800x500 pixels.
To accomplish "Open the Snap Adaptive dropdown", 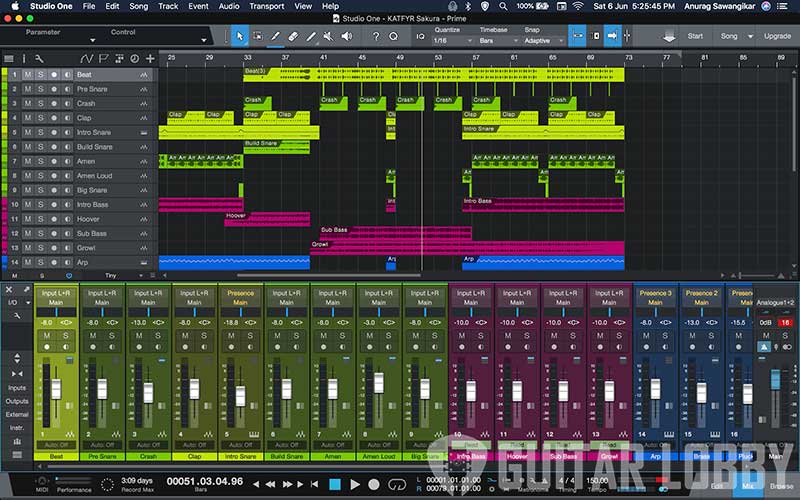I will 543,41.
